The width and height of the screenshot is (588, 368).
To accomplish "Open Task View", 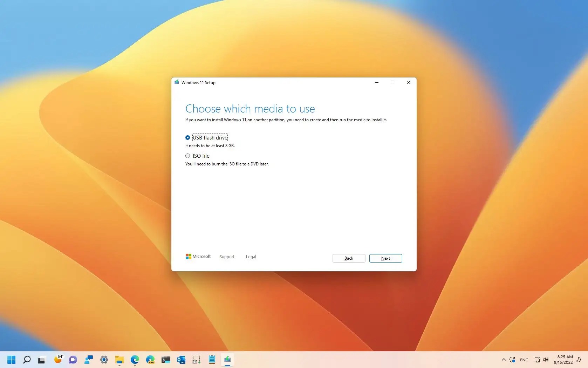I will click(41, 360).
